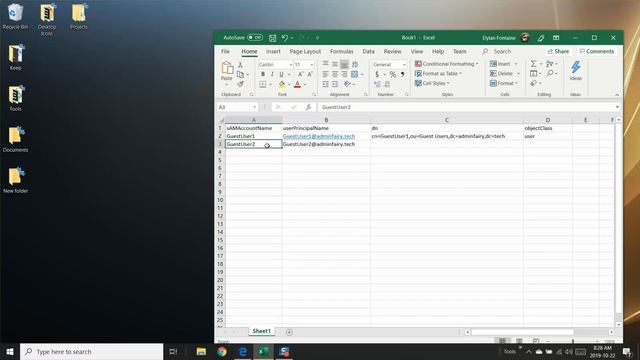Click the Copy icon in Clipboard group

(x=240, y=74)
